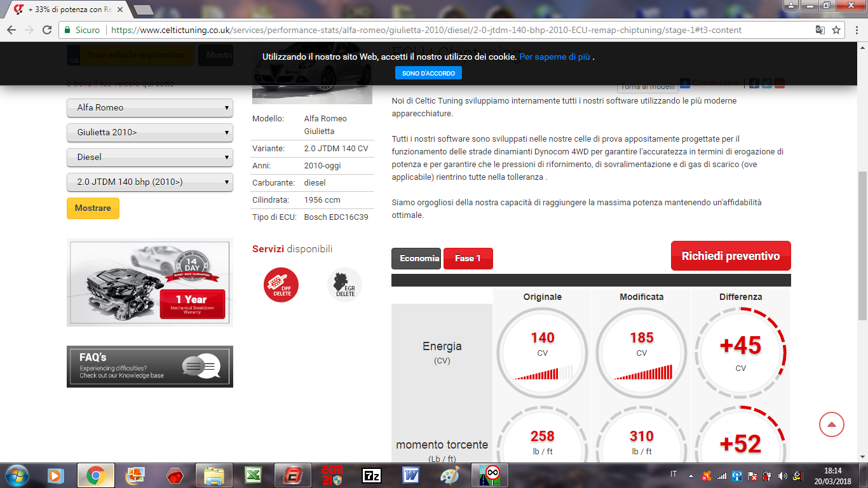The width and height of the screenshot is (868, 488).
Task: Click the DPF Delete service icon
Action: [x=281, y=285]
